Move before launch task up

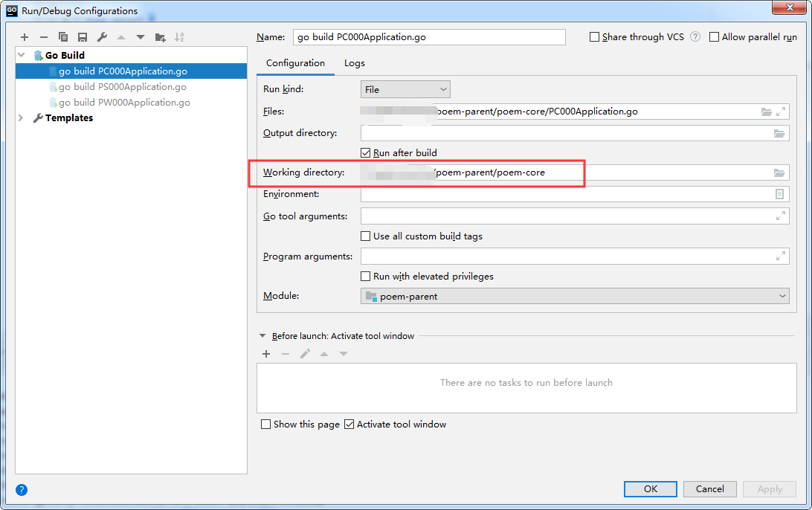[x=324, y=354]
